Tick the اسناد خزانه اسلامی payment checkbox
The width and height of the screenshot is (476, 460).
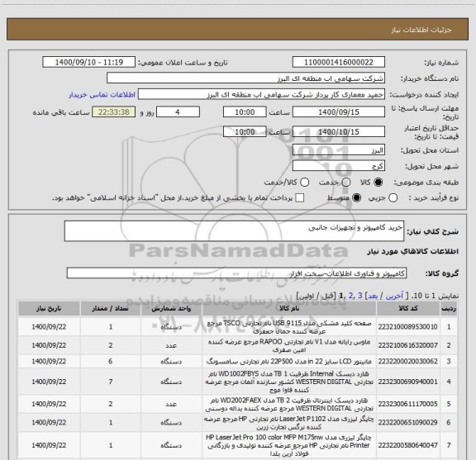pyautogui.click(x=300, y=198)
